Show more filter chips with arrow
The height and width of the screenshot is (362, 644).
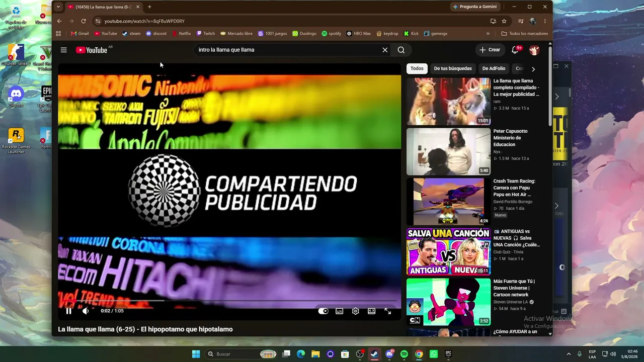533,69
